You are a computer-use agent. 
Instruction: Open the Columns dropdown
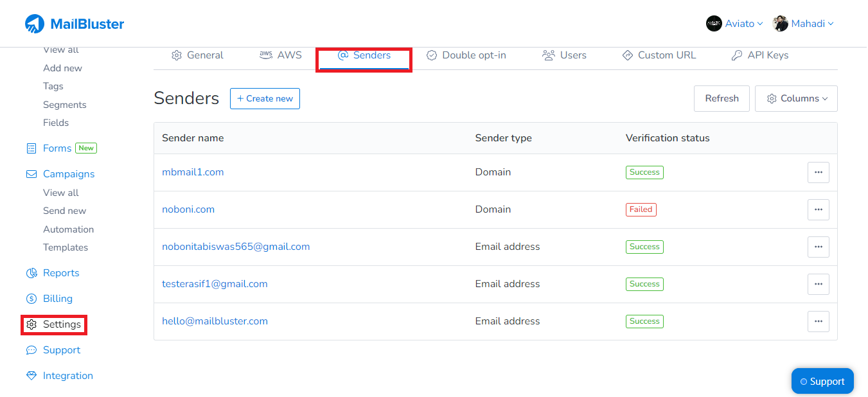[x=796, y=98]
